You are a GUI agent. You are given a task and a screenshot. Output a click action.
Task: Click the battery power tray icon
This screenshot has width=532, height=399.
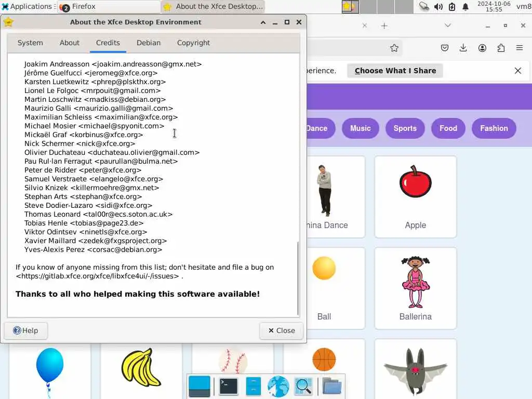pos(452,7)
